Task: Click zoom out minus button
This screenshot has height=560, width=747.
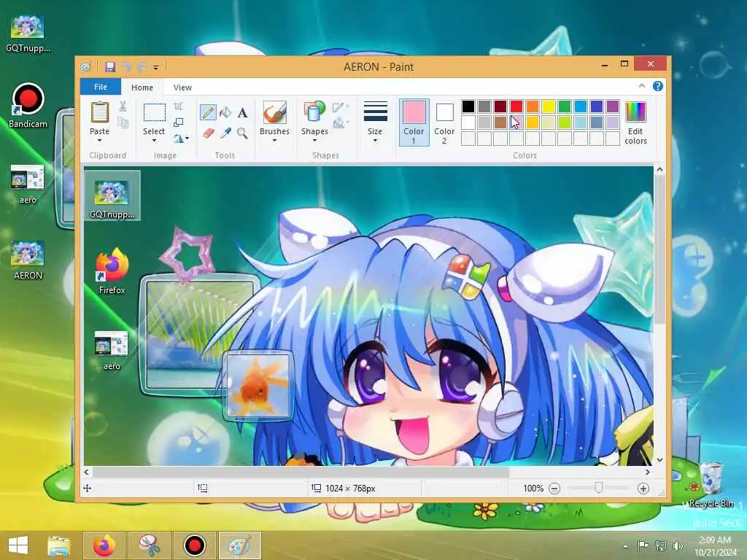Action: click(554, 489)
